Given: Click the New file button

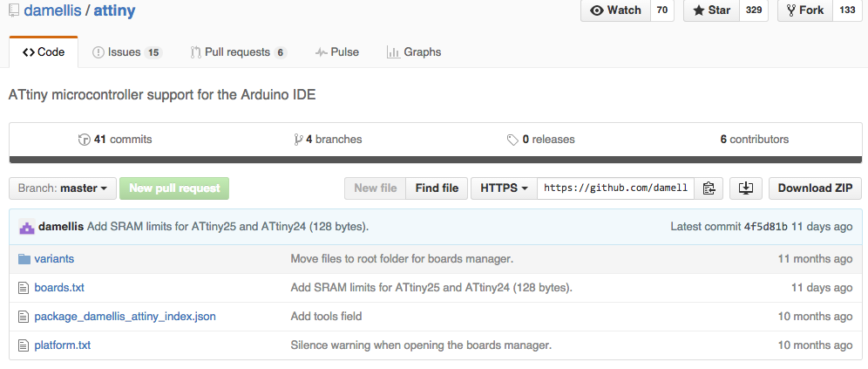Looking at the screenshot, I should (376, 188).
